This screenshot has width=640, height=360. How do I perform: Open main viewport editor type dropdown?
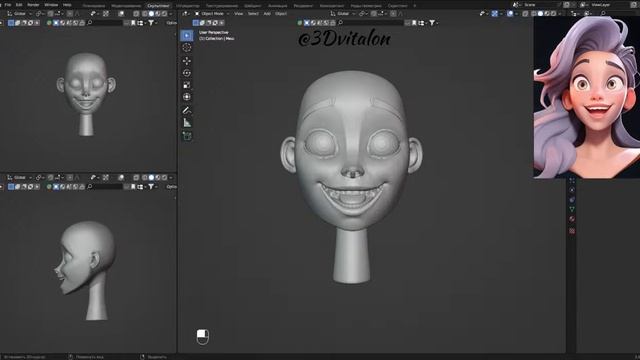click(x=186, y=13)
